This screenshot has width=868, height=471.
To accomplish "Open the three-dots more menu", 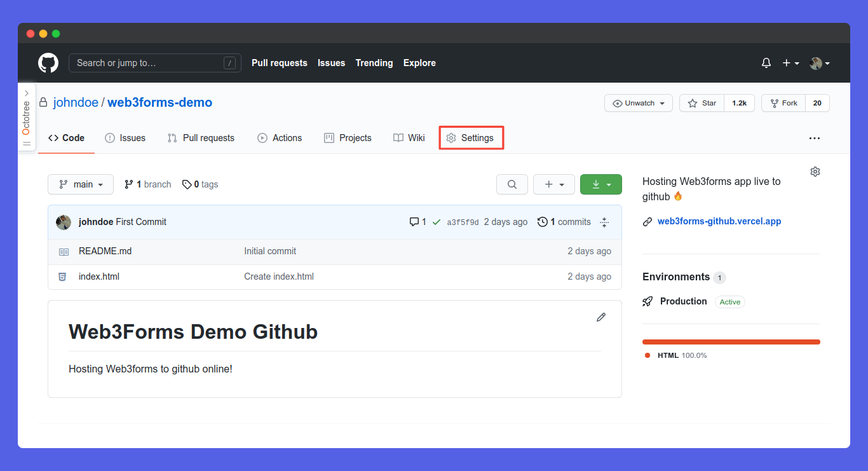I will [x=815, y=138].
